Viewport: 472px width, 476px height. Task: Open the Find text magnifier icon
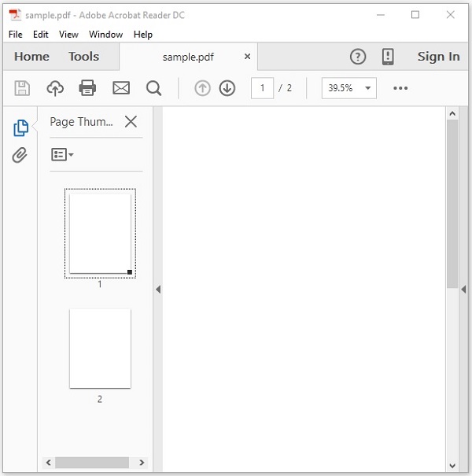pyautogui.click(x=153, y=88)
